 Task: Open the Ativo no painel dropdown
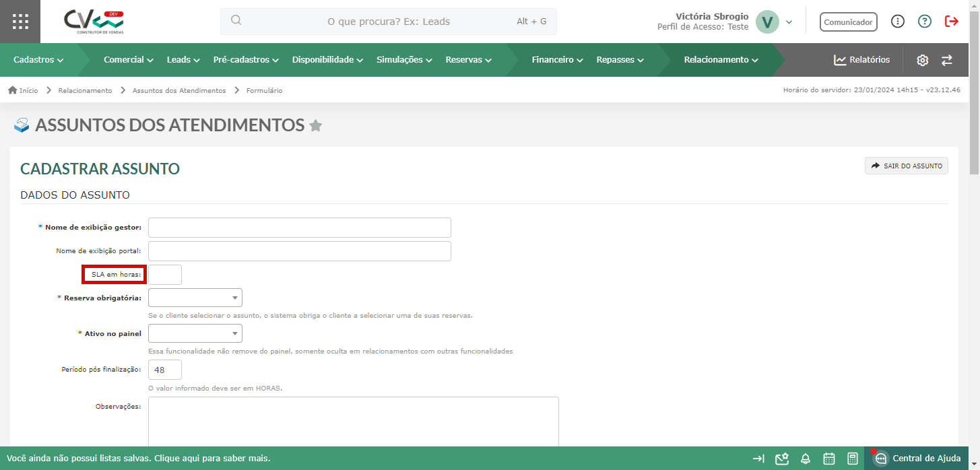[x=195, y=333]
